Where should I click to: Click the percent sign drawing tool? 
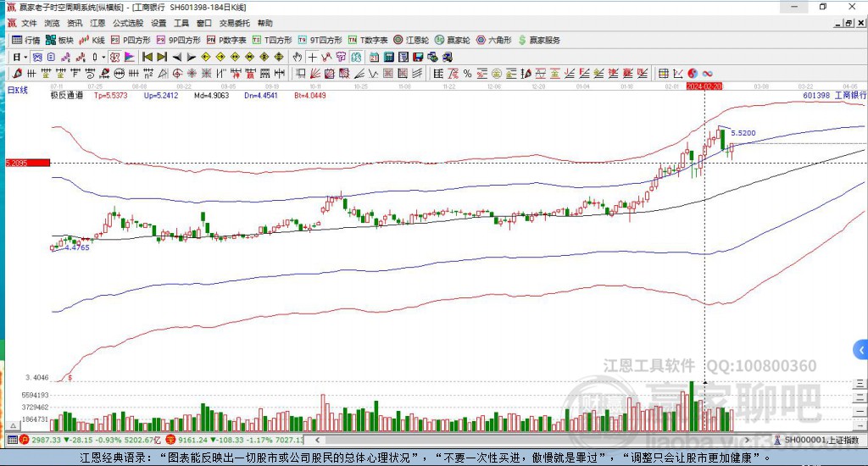pos(467,74)
